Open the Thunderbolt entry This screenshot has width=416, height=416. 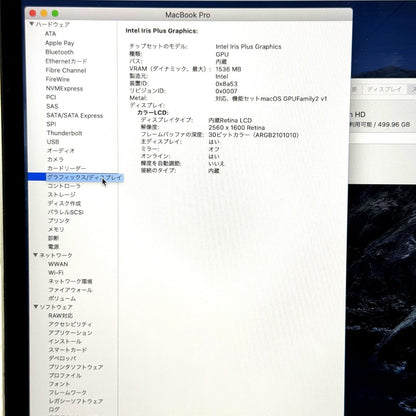click(64, 133)
